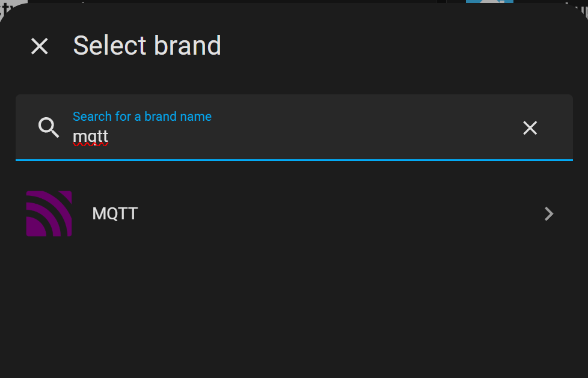Click the purple signal-wave MQTT icon
The image size is (588, 378).
[49, 213]
